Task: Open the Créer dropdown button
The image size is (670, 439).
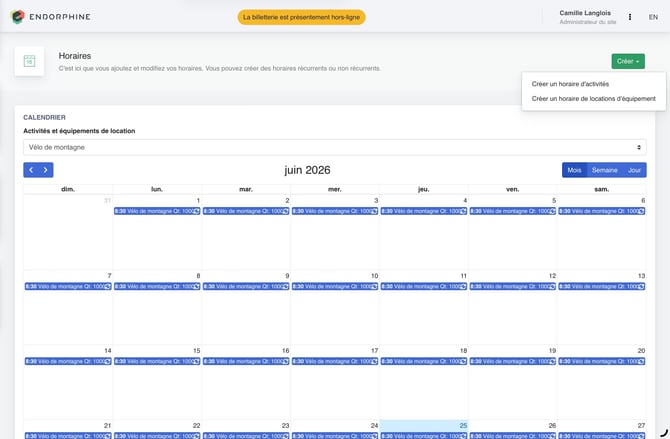Action: tap(628, 61)
